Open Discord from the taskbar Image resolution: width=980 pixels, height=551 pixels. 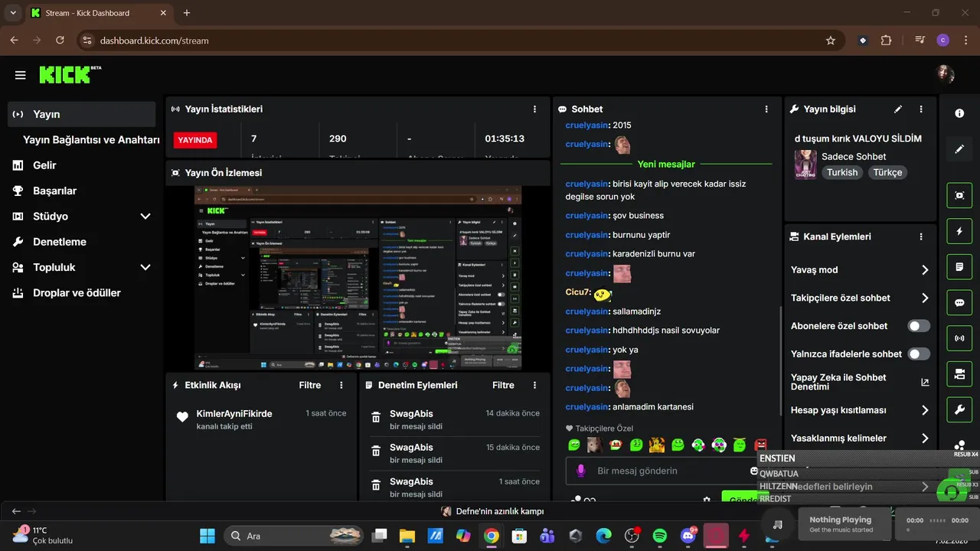[x=688, y=536]
